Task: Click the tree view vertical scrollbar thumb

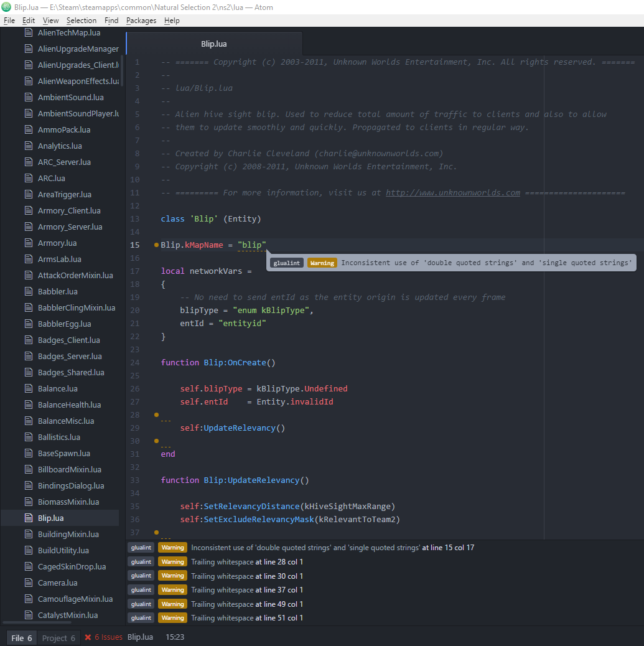Action: [x=122, y=70]
